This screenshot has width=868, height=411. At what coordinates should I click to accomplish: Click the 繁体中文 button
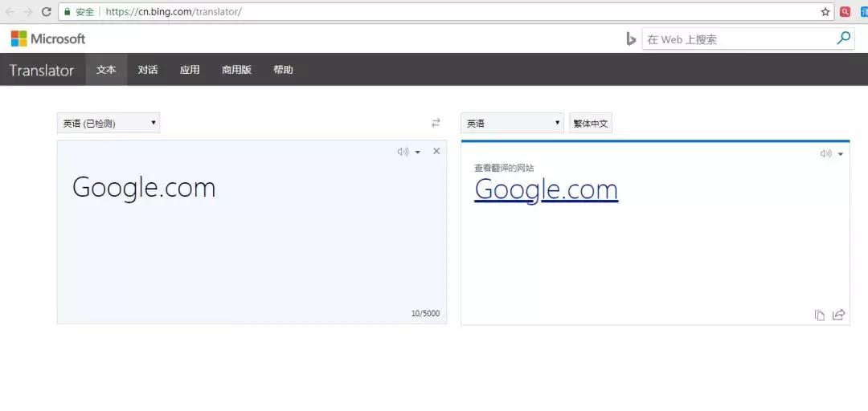point(591,123)
